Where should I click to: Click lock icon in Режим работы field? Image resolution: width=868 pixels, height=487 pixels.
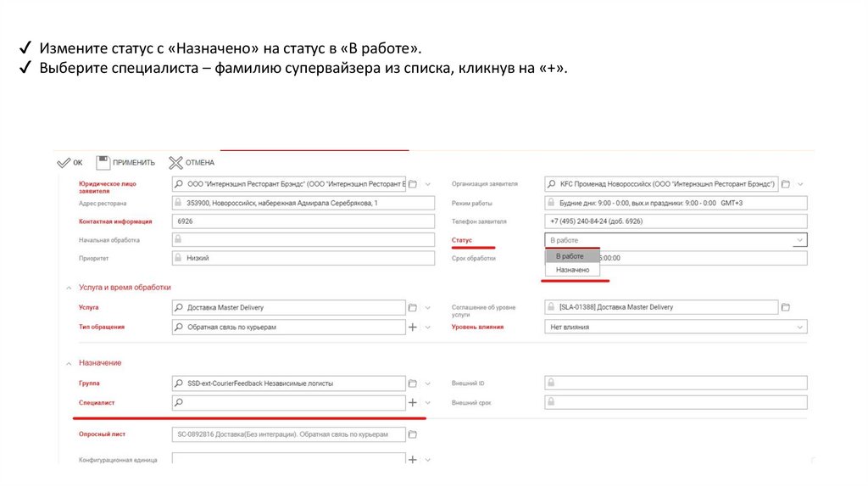551,203
